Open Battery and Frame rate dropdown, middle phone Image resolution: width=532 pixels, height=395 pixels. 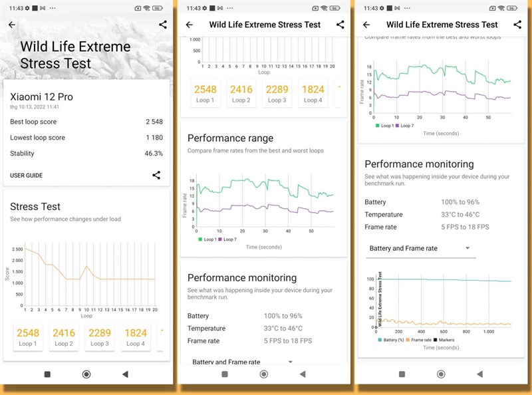[243, 361]
